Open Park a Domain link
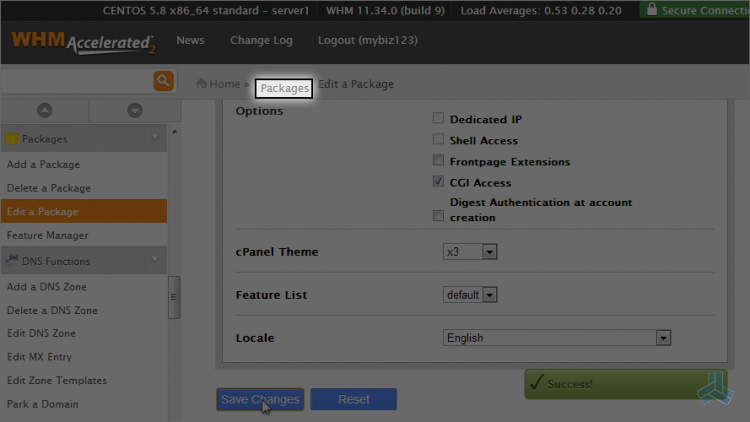The width and height of the screenshot is (750, 422). tap(43, 404)
